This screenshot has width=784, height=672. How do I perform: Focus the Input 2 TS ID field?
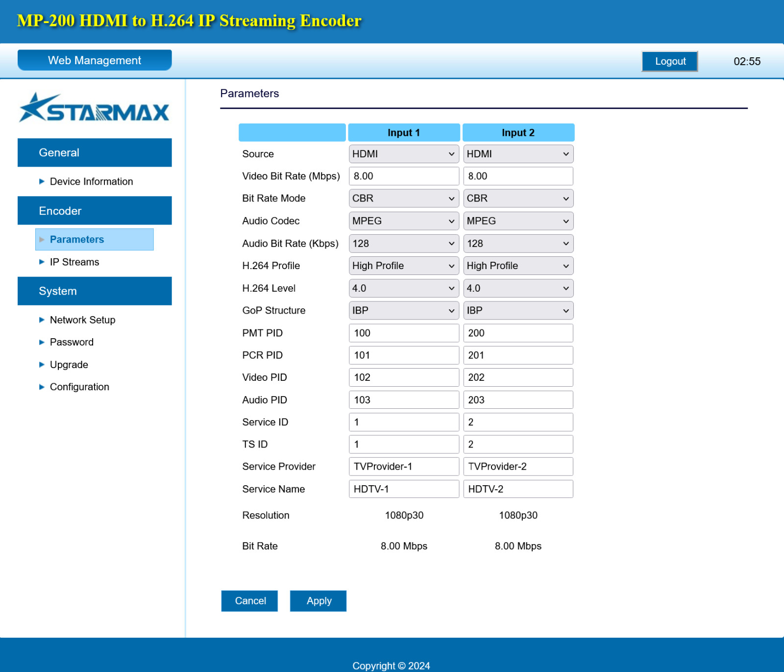coord(518,445)
